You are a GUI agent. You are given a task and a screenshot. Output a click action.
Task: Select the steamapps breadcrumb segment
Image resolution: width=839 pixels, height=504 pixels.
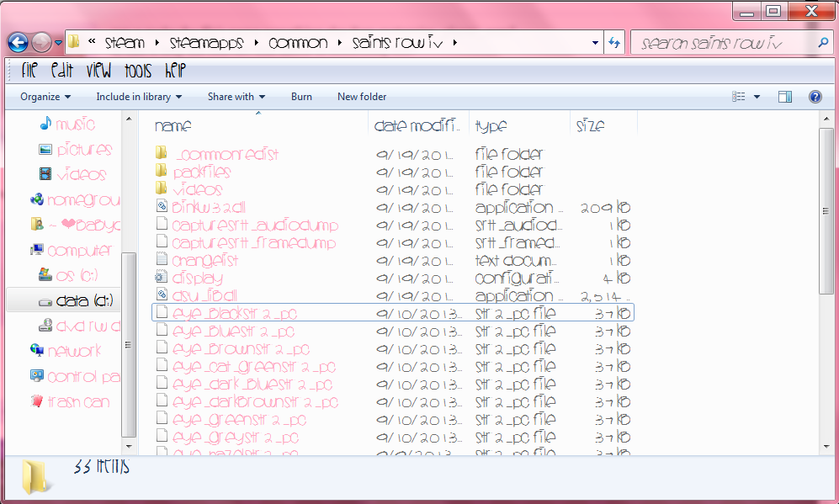[x=206, y=43]
